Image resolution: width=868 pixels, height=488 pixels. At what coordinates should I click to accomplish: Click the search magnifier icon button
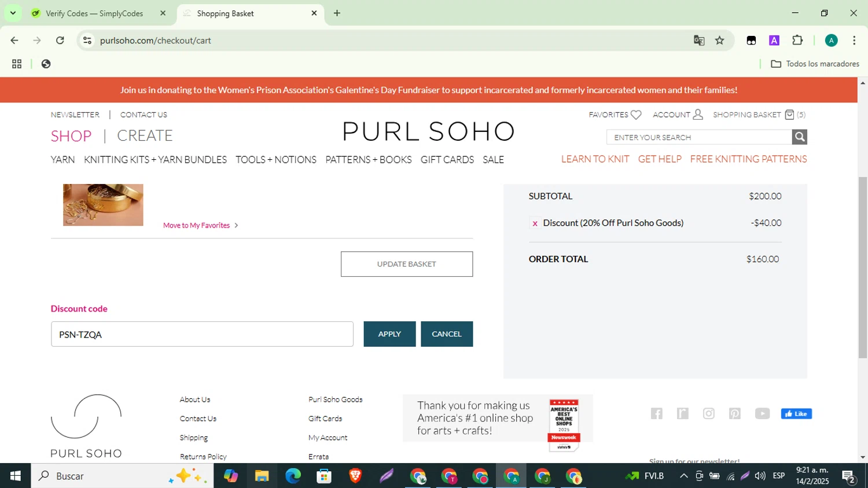(x=799, y=137)
